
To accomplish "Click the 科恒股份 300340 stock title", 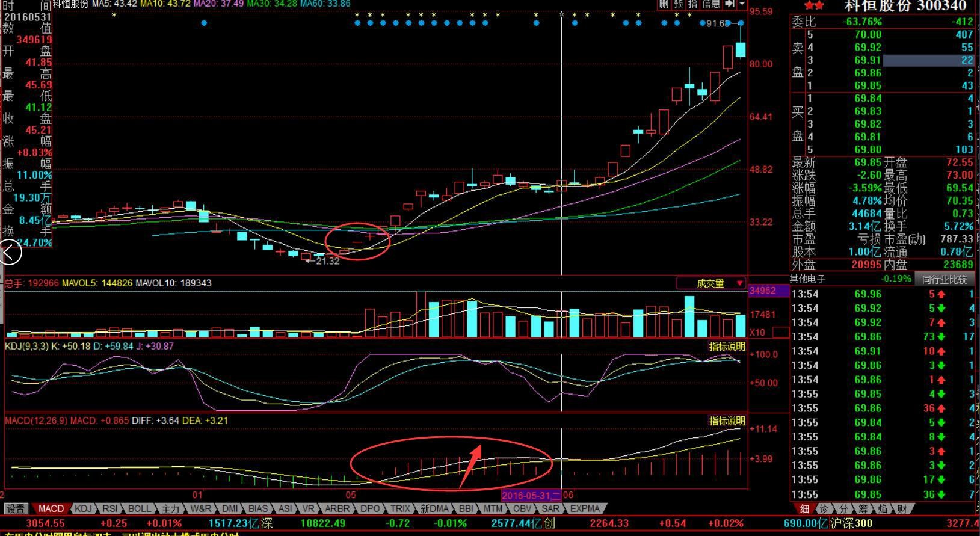I will [905, 6].
